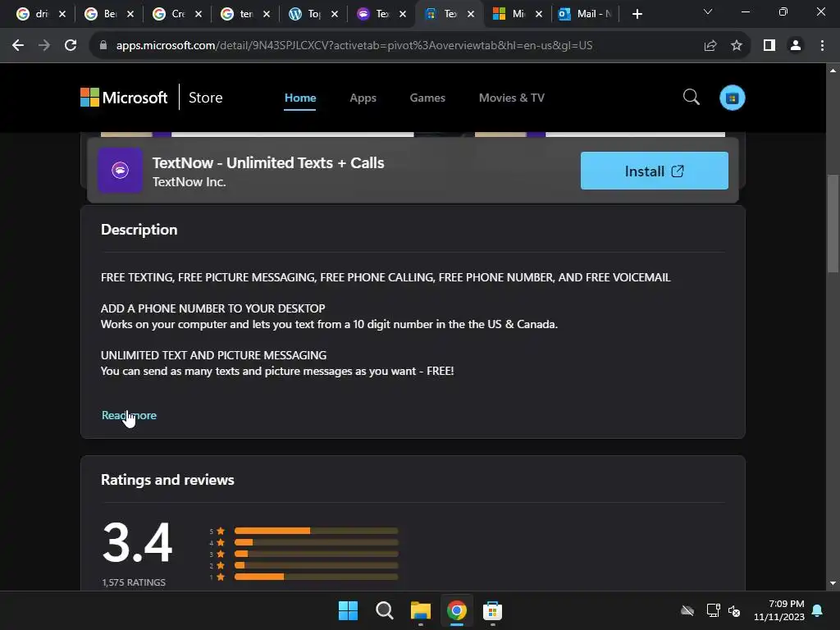840x630 pixels.
Task: Open Windows taskbar search
Action: pyautogui.click(x=384, y=610)
